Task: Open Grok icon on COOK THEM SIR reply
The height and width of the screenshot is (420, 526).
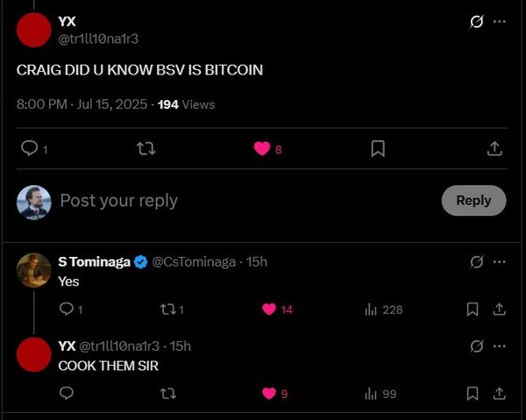Action: coord(476,346)
